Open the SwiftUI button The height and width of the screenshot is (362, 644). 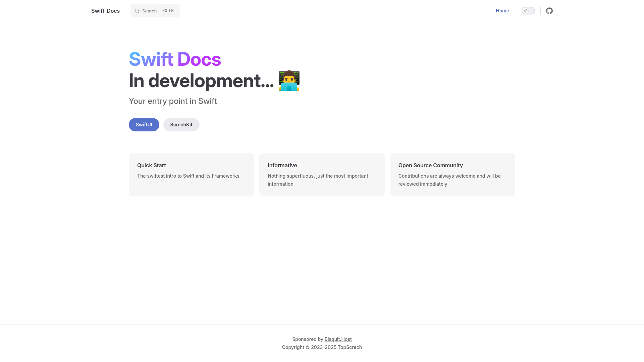click(144, 125)
